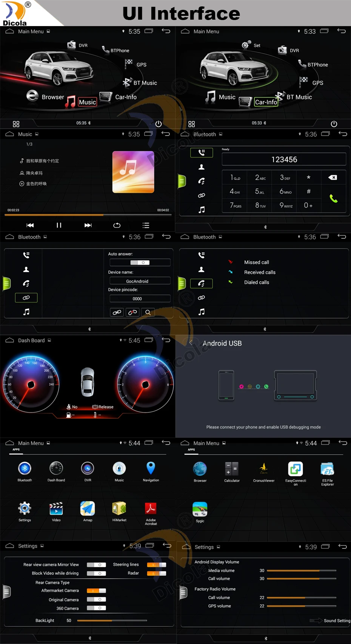This screenshot has width=351, height=644.
Task: Open Dash Board app in apps grid
Action: [x=56, y=471]
